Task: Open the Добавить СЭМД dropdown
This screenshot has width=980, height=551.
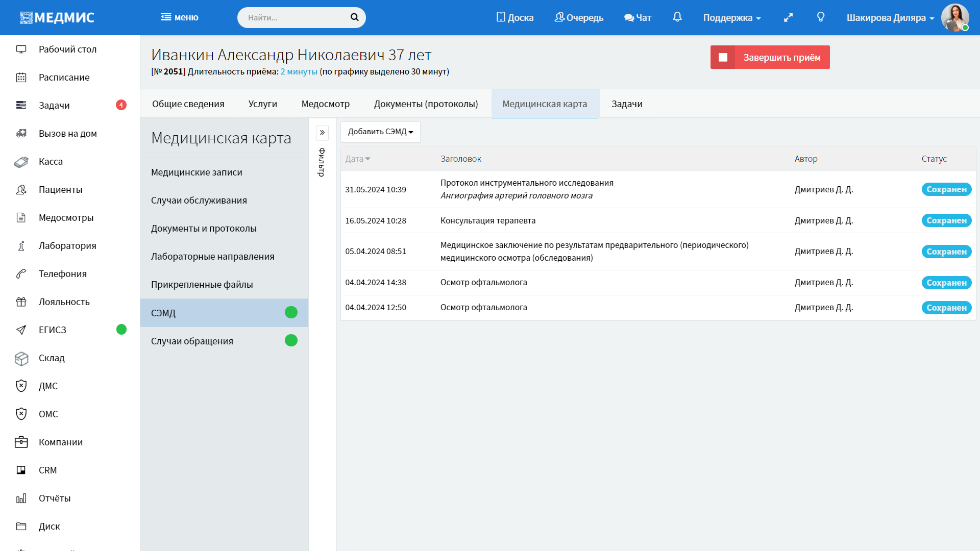Action: [380, 132]
